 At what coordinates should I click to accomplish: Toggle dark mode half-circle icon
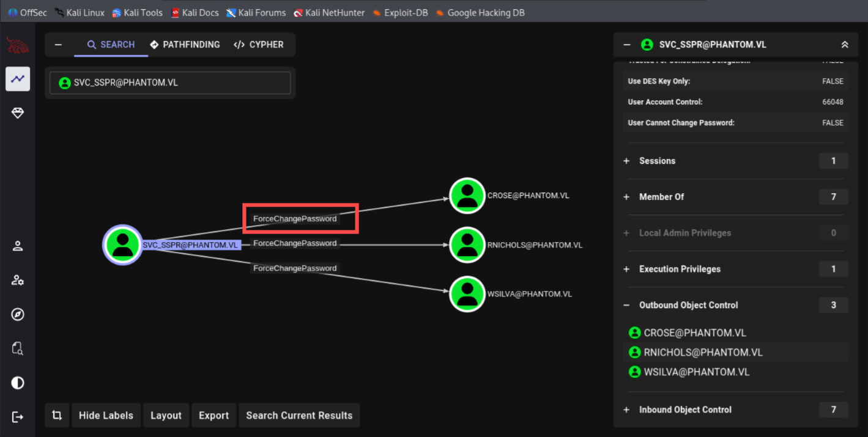pyautogui.click(x=18, y=383)
